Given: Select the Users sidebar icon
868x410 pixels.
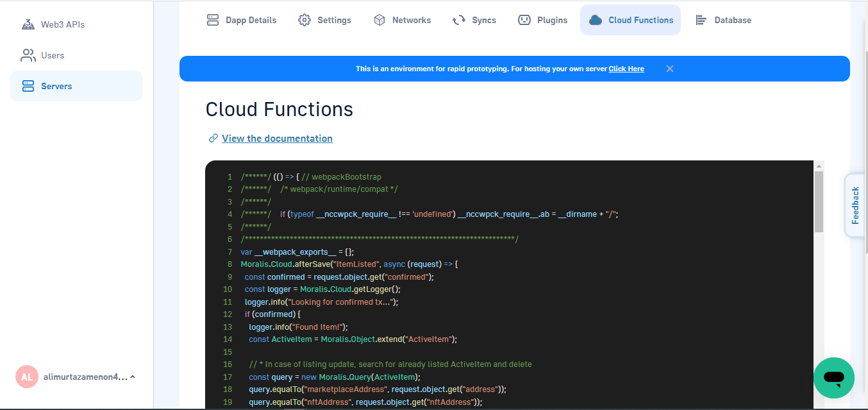Looking at the screenshot, I should (x=28, y=55).
